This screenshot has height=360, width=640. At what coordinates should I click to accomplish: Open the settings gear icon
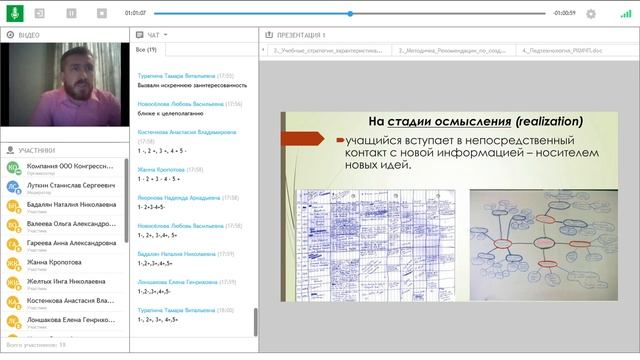pyautogui.click(x=591, y=14)
